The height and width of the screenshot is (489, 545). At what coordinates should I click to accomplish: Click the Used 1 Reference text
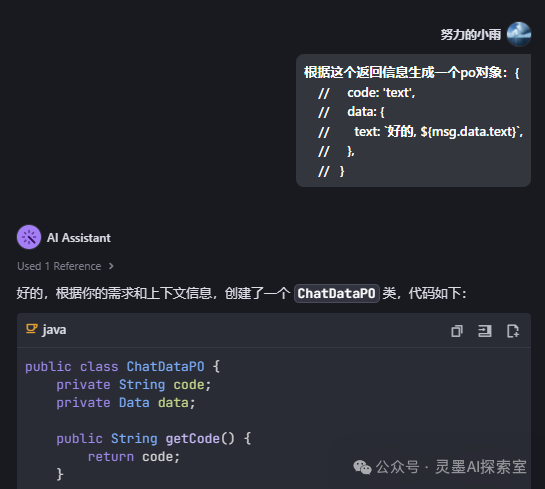coord(59,266)
